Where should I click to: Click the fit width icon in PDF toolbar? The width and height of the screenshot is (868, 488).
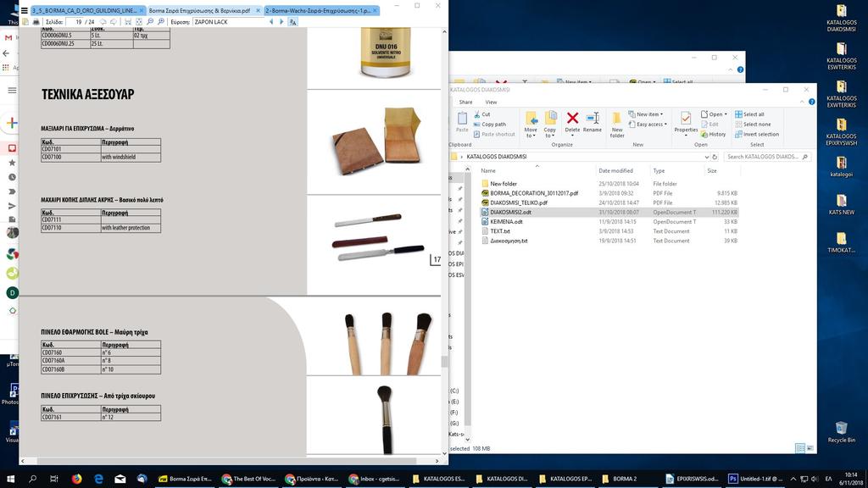[128, 22]
